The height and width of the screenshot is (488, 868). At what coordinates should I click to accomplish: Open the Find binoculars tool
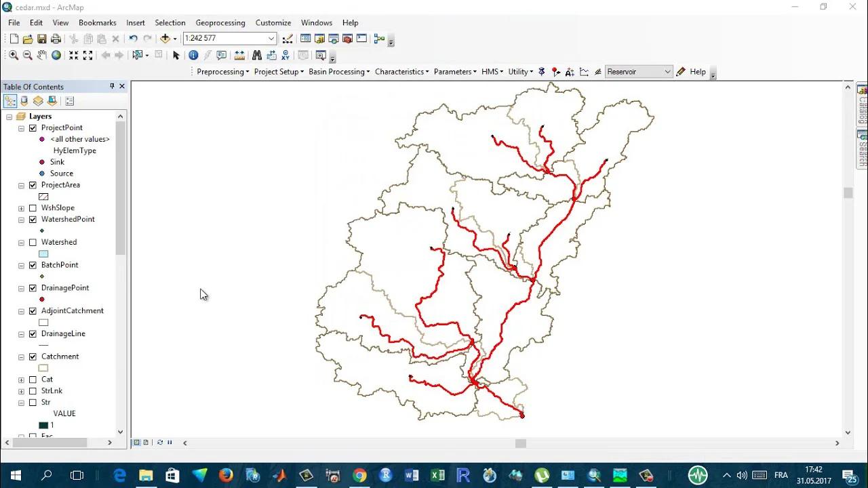point(257,56)
